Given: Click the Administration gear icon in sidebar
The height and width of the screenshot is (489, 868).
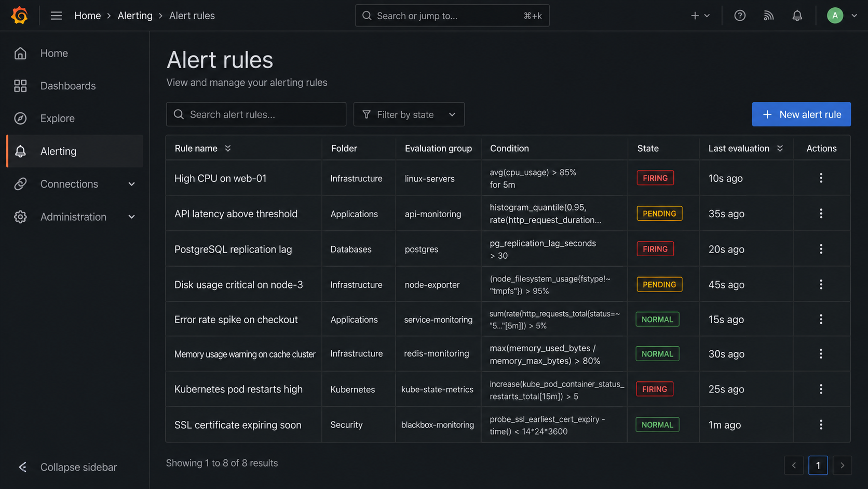Looking at the screenshot, I should (20, 217).
